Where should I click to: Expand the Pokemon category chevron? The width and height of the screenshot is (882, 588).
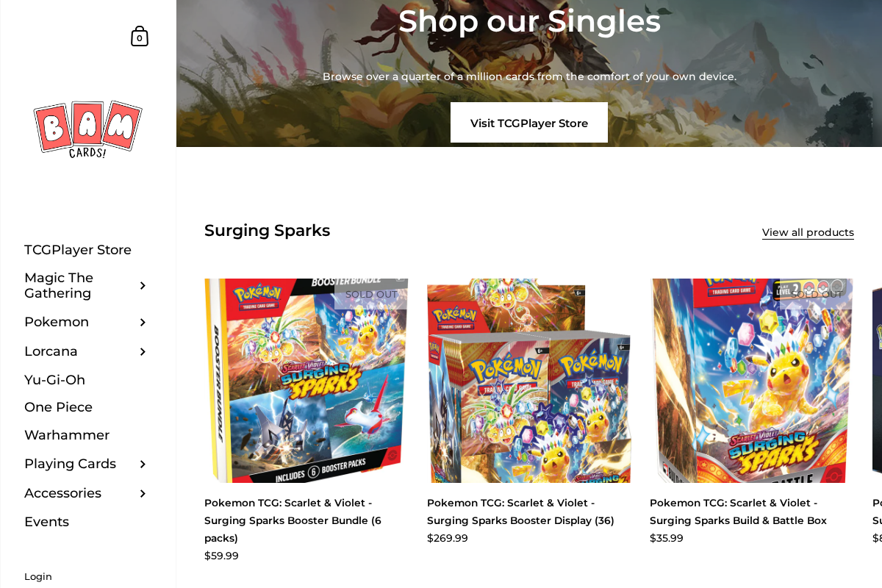tap(144, 321)
